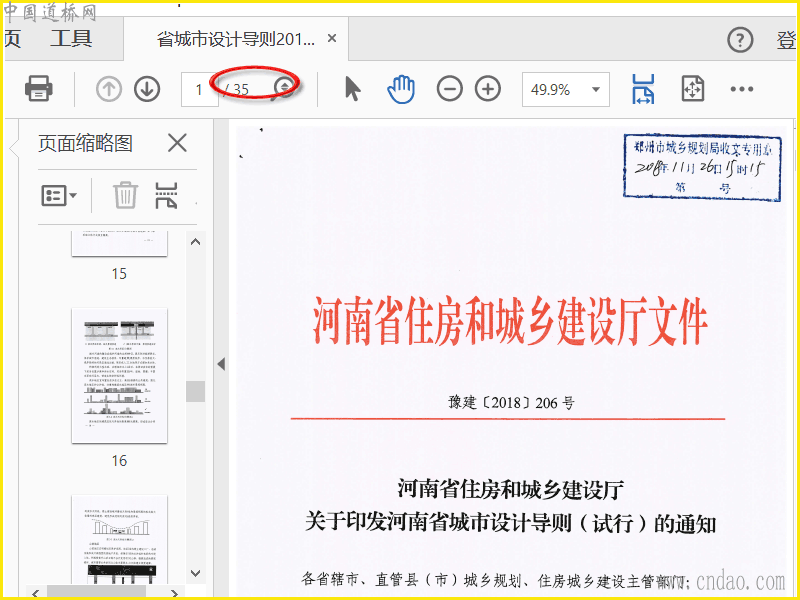The height and width of the screenshot is (600, 800).
Task: Zoom out with the minus button
Action: coord(449,89)
